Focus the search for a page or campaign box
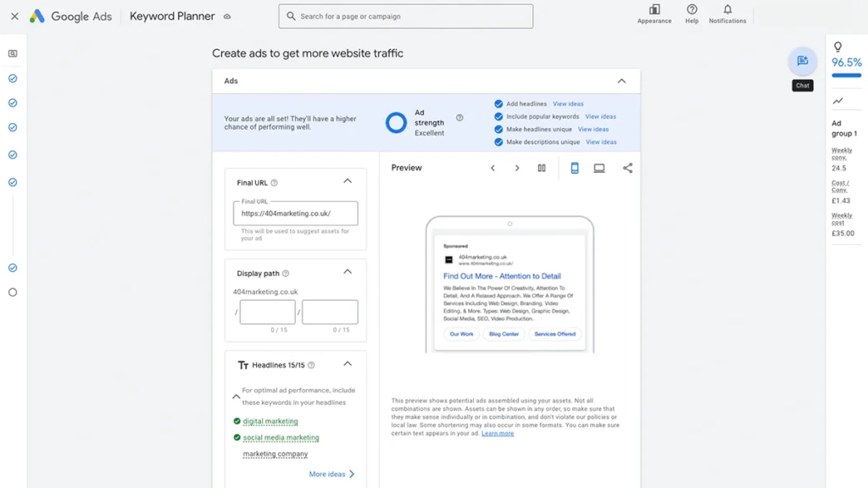The image size is (868, 488). click(406, 16)
